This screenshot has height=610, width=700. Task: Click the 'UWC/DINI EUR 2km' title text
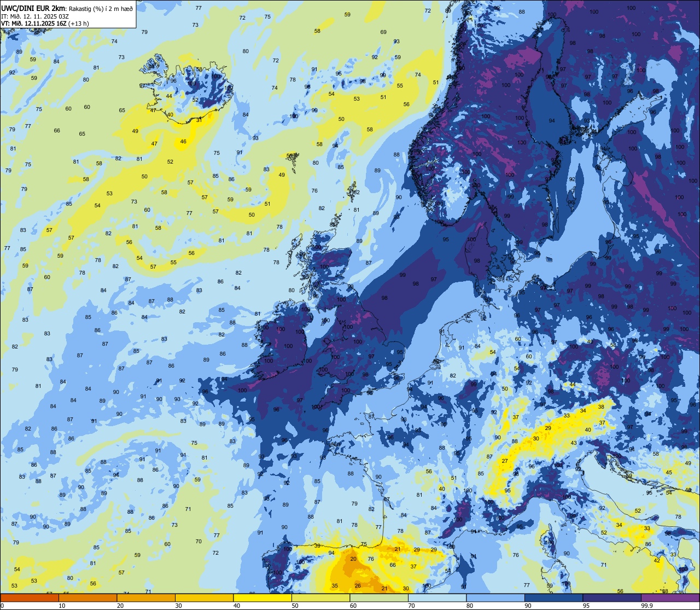pos(33,8)
